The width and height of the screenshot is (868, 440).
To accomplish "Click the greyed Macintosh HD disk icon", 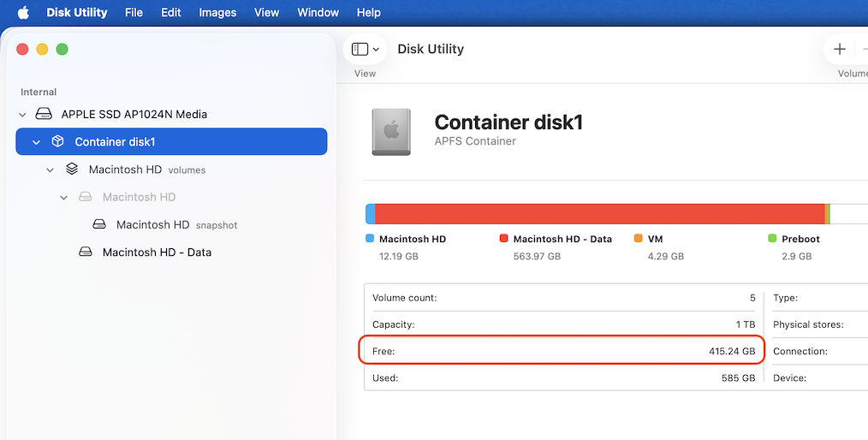I will point(86,197).
